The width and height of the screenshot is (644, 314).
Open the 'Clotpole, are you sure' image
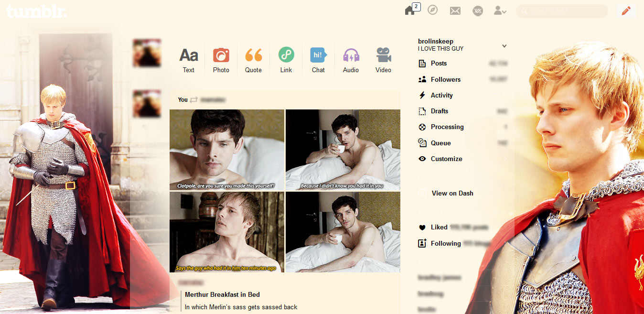(x=227, y=150)
